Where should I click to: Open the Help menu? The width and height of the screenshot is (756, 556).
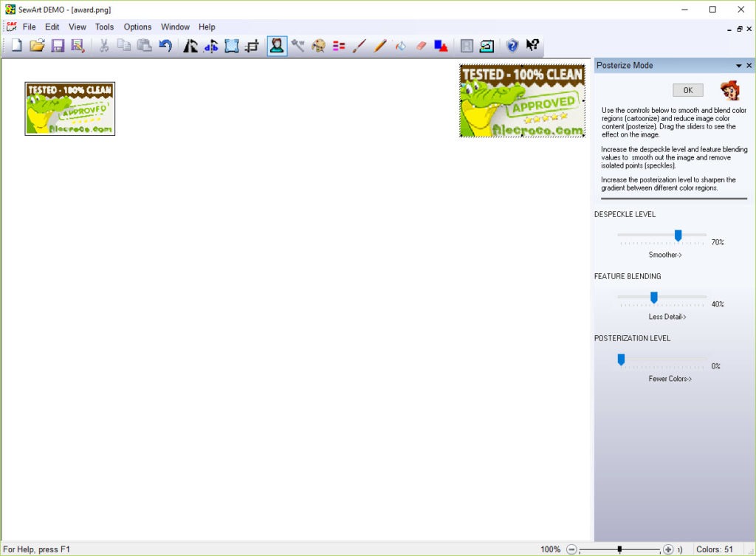click(x=207, y=27)
